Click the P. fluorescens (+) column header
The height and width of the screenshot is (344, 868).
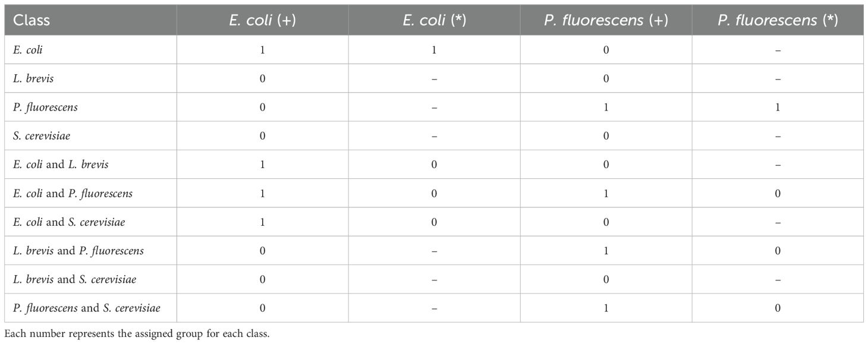[x=606, y=20]
